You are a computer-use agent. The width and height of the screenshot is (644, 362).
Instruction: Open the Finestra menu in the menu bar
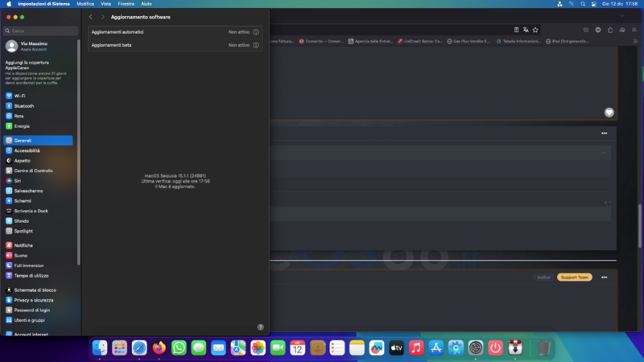(126, 4)
